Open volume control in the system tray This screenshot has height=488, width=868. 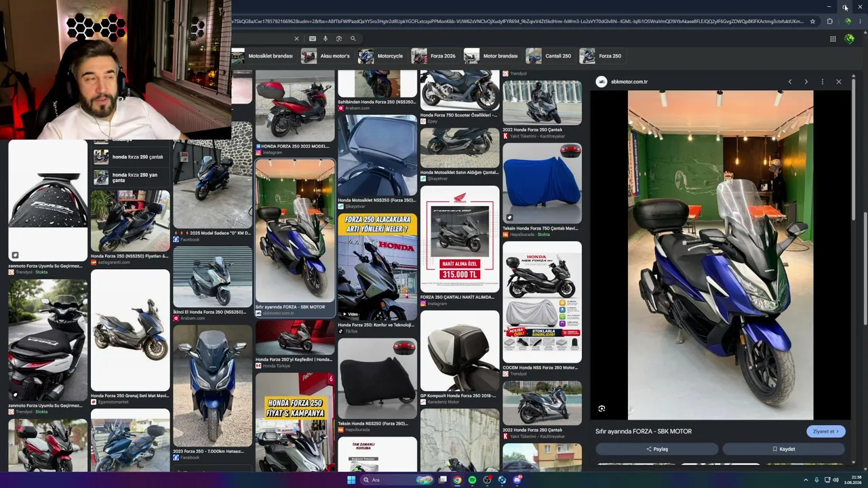pyautogui.click(x=835, y=480)
